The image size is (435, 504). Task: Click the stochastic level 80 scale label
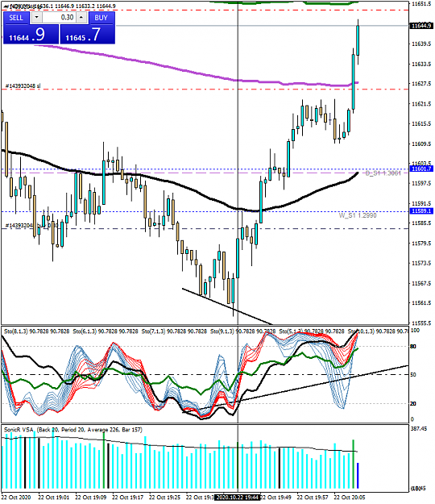click(x=413, y=347)
